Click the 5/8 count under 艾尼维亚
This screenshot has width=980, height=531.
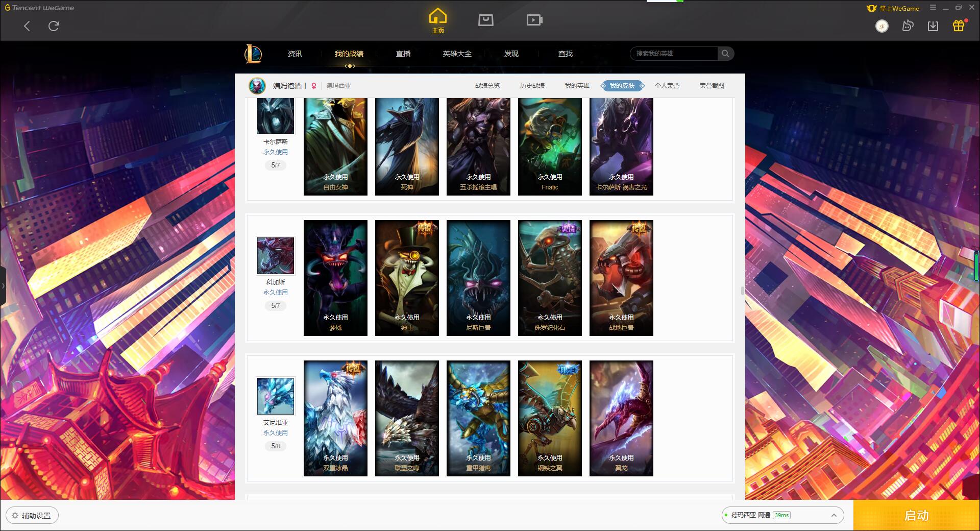276,446
